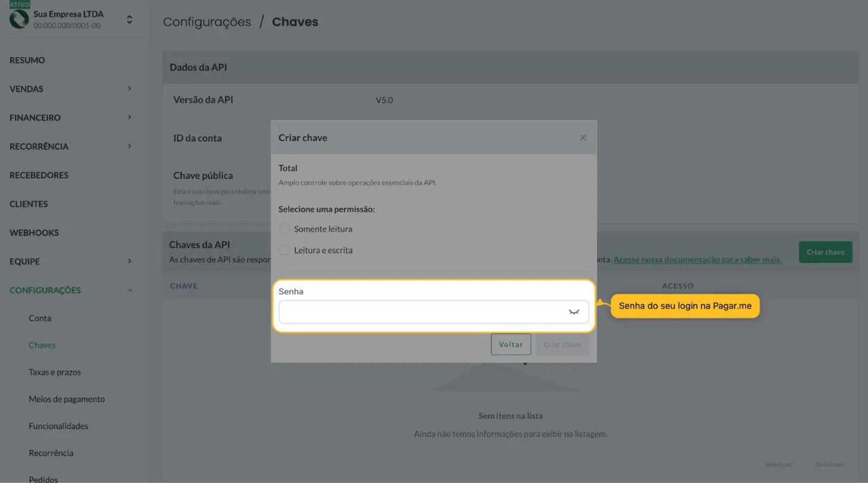Click the green Criar chave button

click(825, 252)
